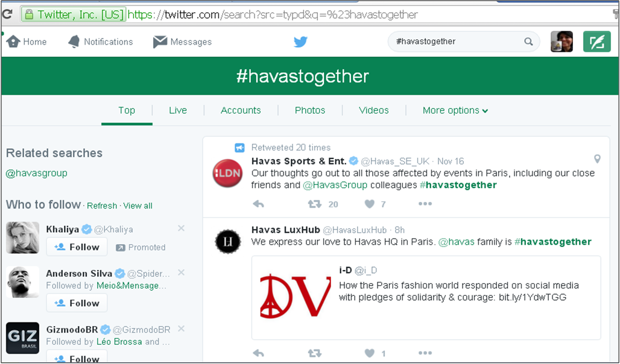Viewport: 620px width, 364px height.
Task: Open Khaliya's profile picture
Action: (x=22, y=237)
